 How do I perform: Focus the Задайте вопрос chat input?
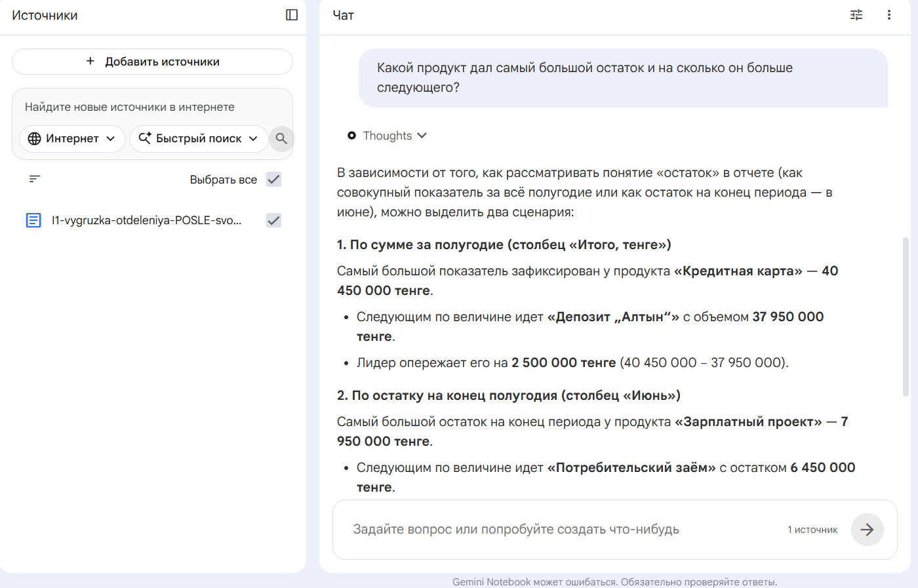[516, 529]
